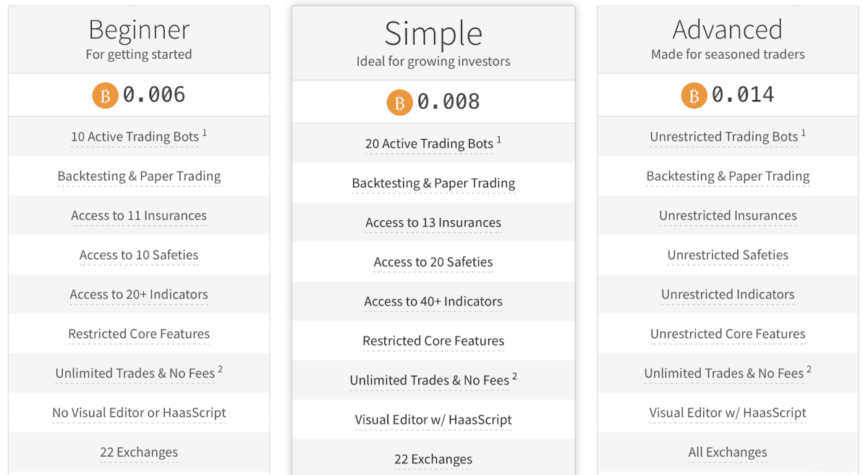Click the Bitcoin icon in Beginner plan
868x475 pixels.
point(105,96)
